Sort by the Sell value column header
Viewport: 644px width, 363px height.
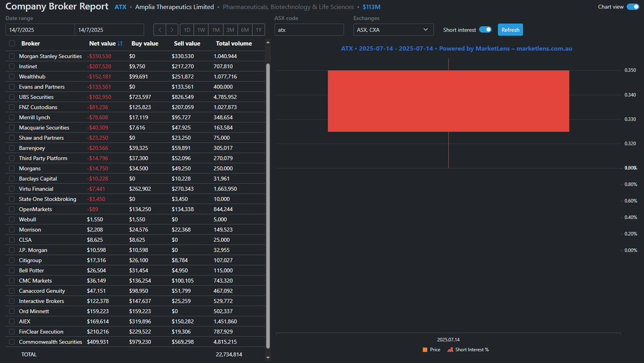coord(187,43)
